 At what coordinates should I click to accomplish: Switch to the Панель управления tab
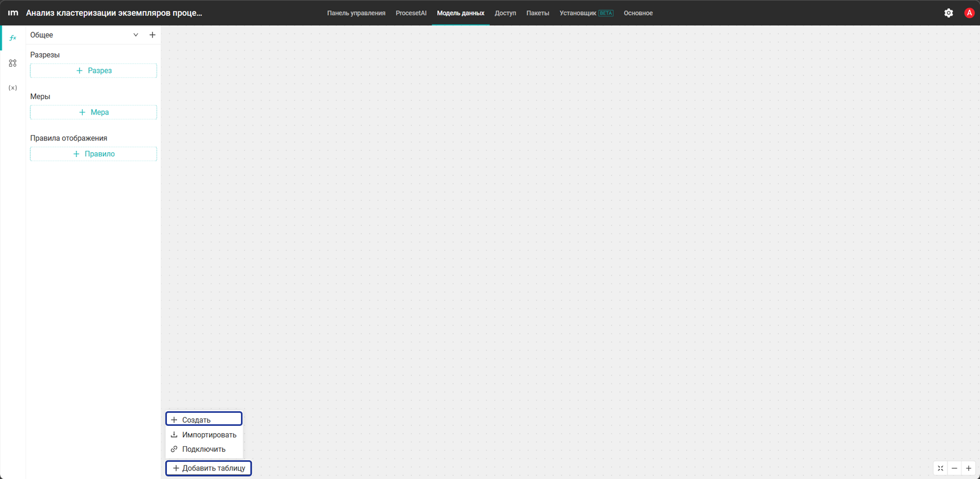356,13
